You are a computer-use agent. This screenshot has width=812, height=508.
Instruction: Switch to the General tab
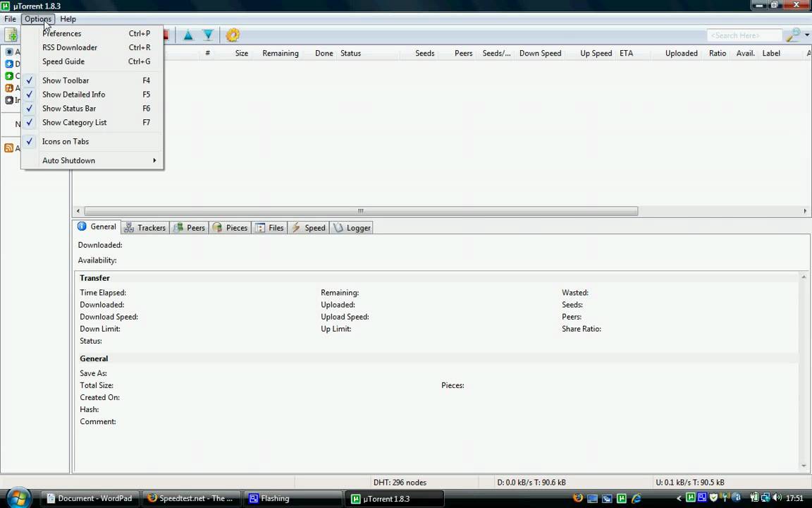97,226
